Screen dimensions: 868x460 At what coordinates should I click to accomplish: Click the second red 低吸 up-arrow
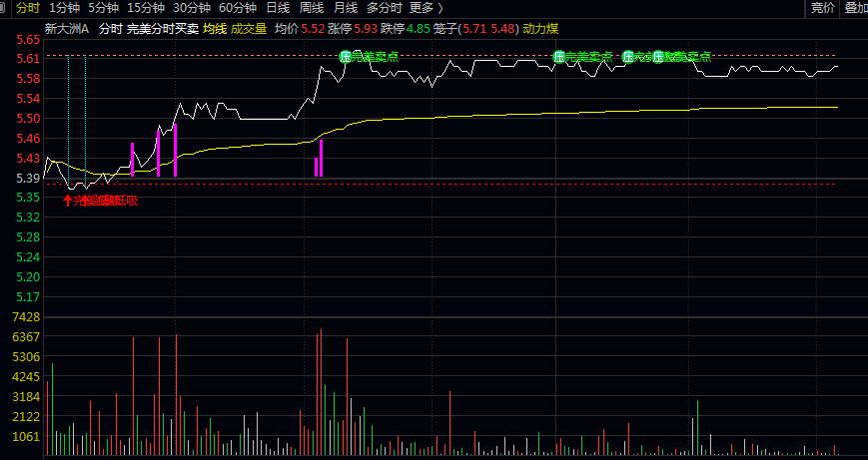pyautogui.click(x=85, y=201)
